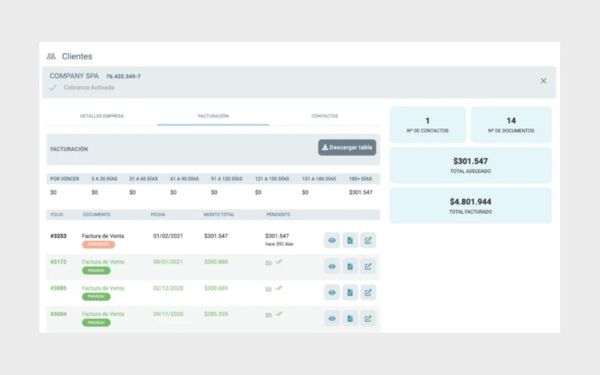
Task: Open the external link icon on the 09/11/2020 row
Action: pyautogui.click(x=368, y=318)
